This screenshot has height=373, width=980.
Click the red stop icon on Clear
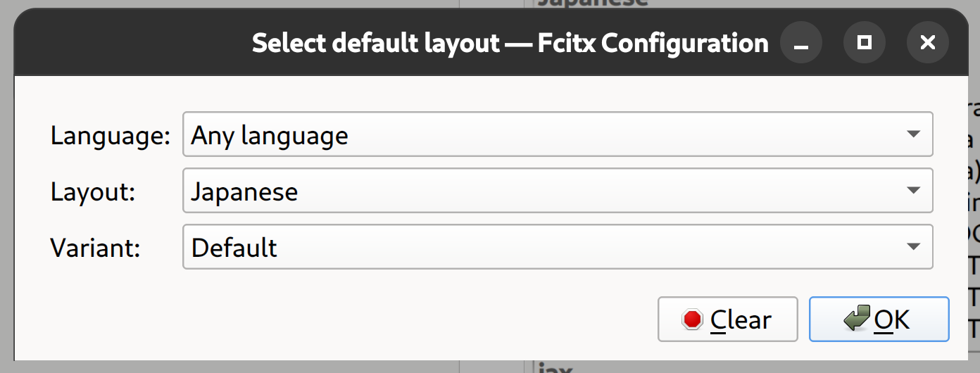pyautogui.click(x=692, y=320)
